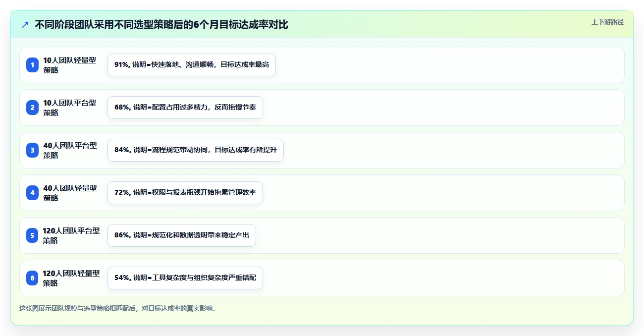The width and height of the screenshot is (644, 336).
Task: Select number badge 3
Action: tap(32, 150)
